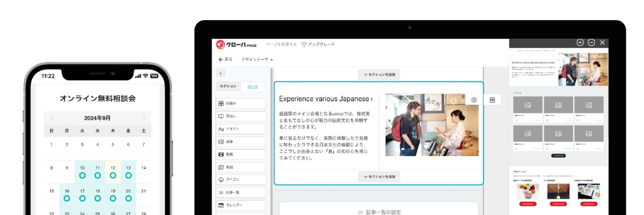Screen dimensions: 644x215
Task: Select the アイコン icon part
Action: (241, 180)
